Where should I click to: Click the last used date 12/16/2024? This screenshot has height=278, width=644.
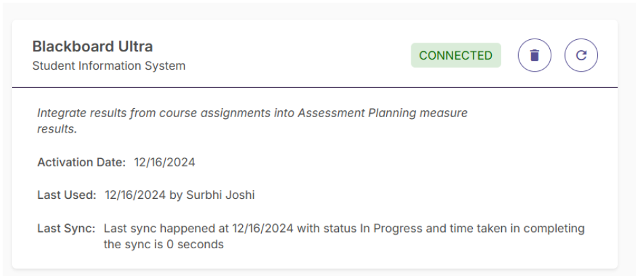(x=135, y=195)
